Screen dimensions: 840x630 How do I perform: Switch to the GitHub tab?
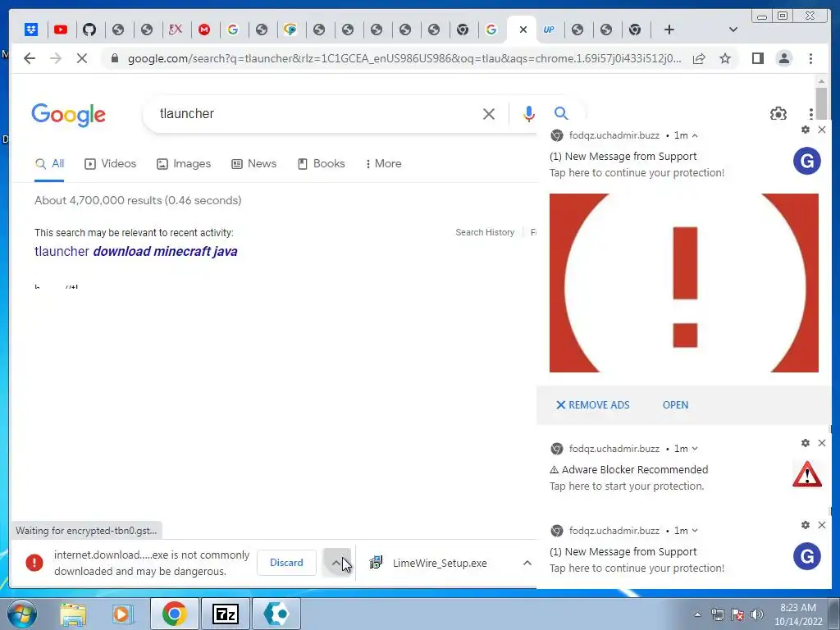tap(89, 30)
